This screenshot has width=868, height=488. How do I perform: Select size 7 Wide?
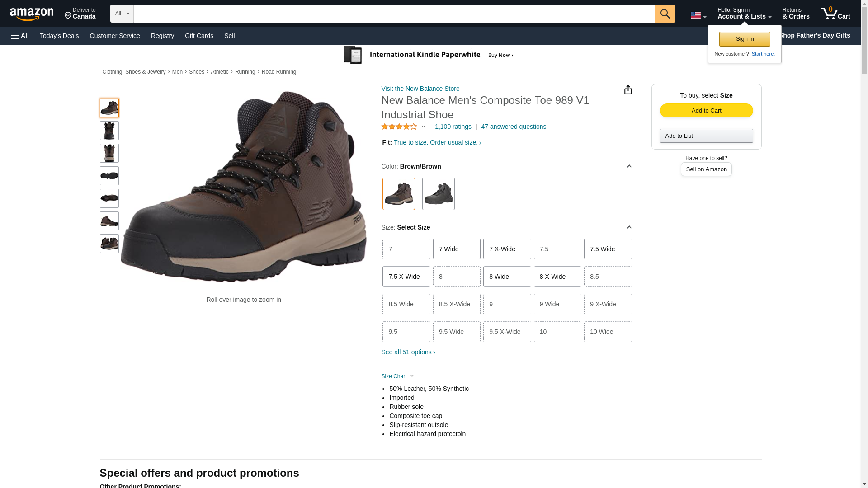pos(457,249)
